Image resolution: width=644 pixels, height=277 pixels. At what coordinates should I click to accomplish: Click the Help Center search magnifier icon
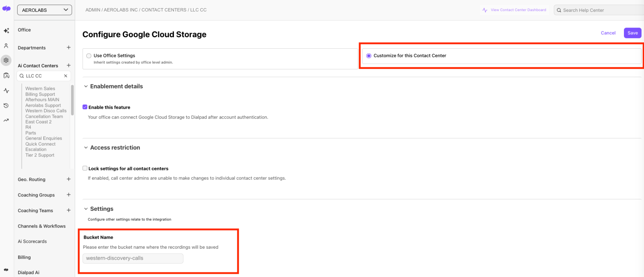coord(559,10)
